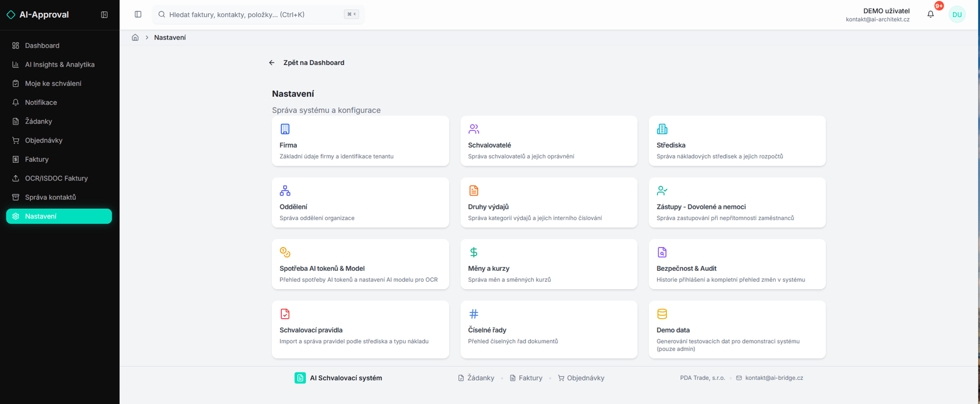Collapse the dark sidebar via header icon

click(x=104, y=15)
